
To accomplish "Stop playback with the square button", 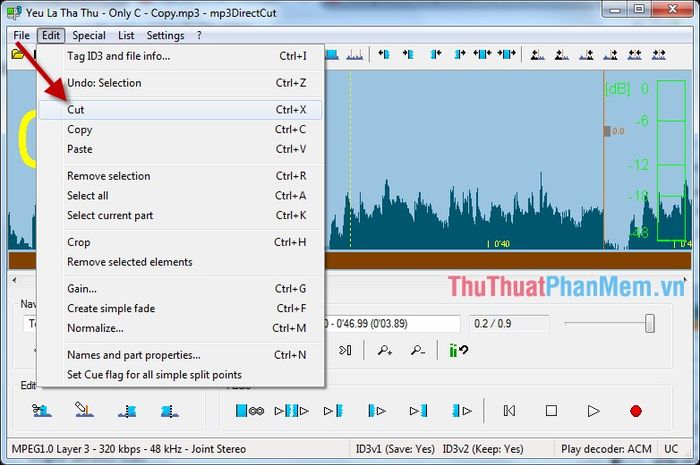I will click(551, 411).
